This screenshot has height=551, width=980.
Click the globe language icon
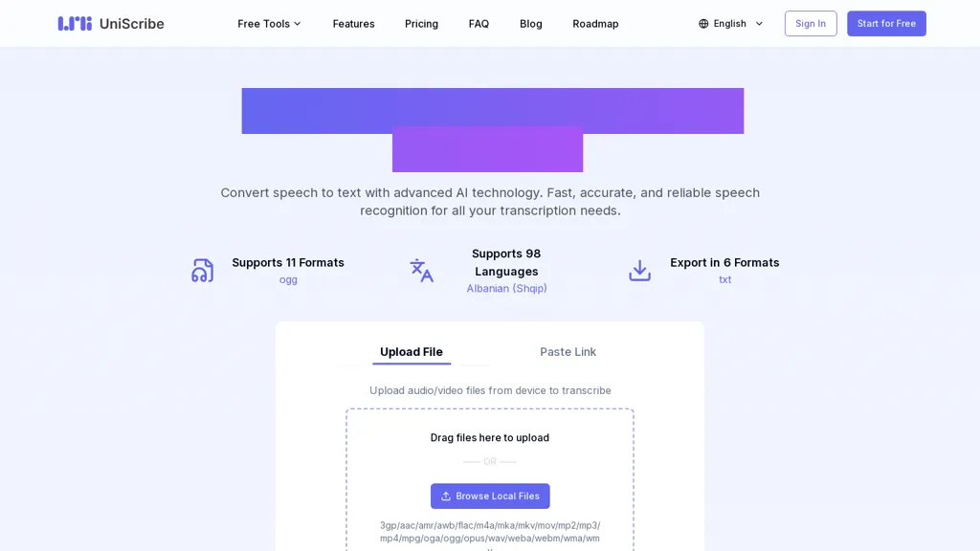[703, 23]
